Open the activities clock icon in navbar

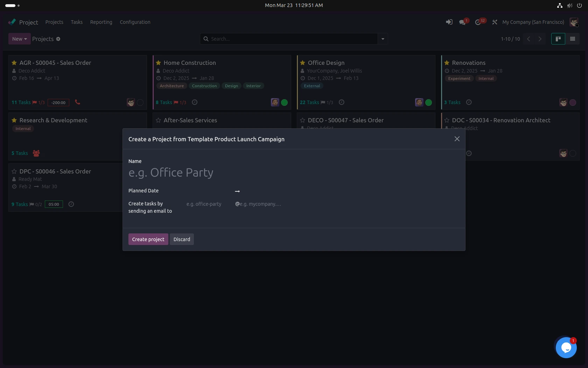(x=478, y=22)
